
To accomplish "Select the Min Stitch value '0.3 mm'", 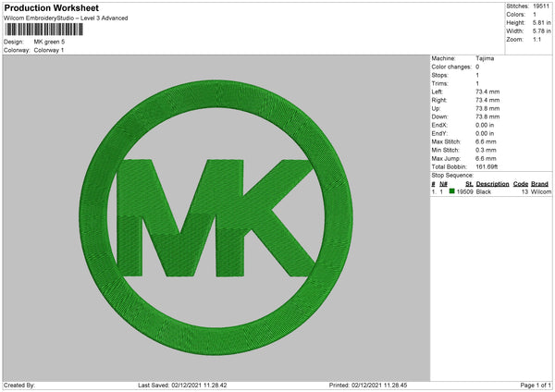I will 486,151.
